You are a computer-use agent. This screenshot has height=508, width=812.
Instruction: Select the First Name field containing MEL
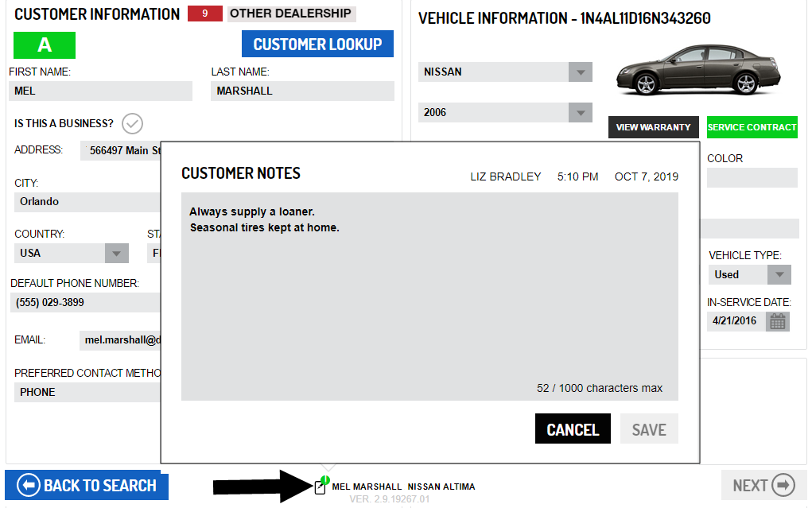point(101,91)
